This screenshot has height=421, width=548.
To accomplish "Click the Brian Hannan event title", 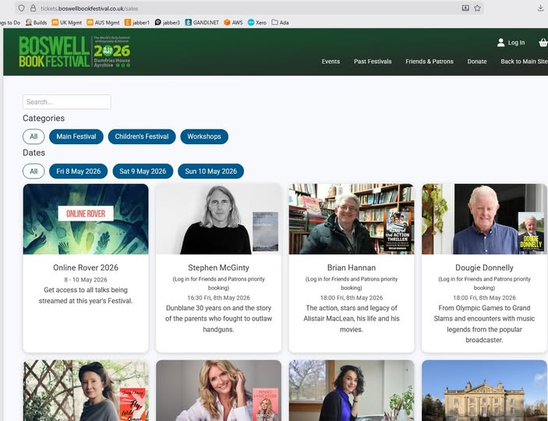I will click(x=351, y=268).
